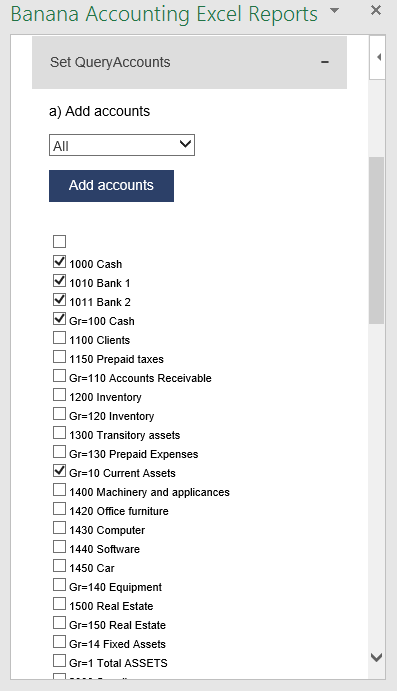Check the Gr=140 Equipment checkbox
397x691 pixels.
pos(59,585)
